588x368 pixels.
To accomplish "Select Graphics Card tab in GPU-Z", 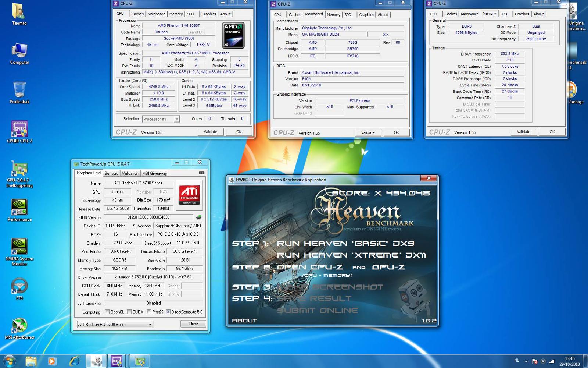I will pyautogui.click(x=89, y=173).
